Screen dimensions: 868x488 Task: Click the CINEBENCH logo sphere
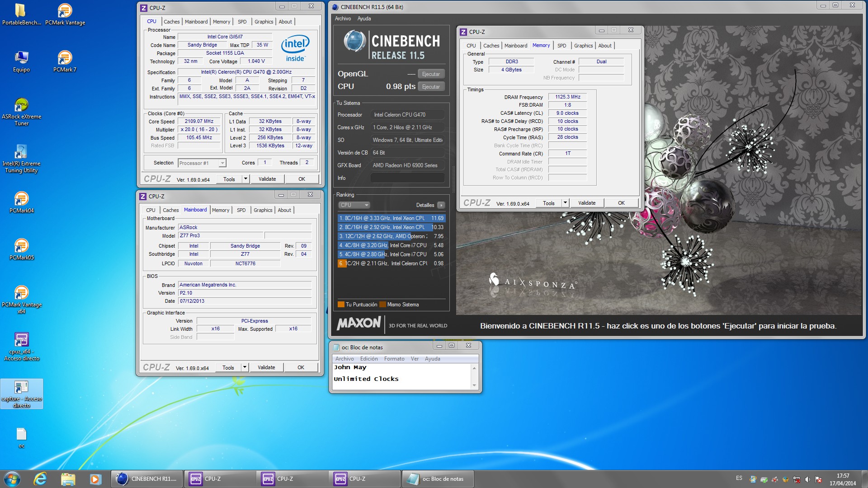coord(354,41)
